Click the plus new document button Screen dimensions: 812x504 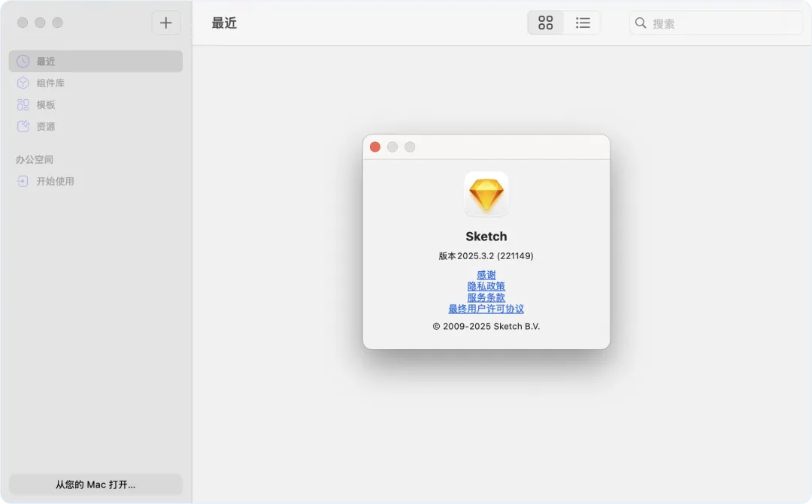(165, 23)
